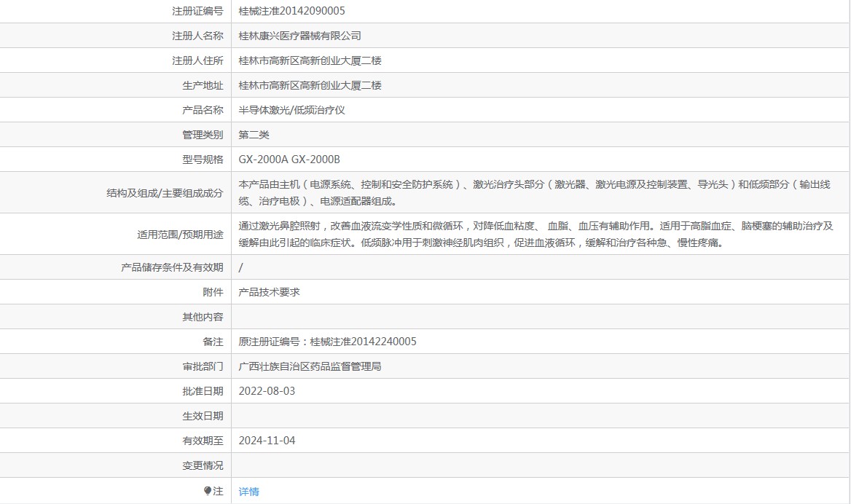Click the 其他内容 label

pyautogui.click(x=203, y=317)
